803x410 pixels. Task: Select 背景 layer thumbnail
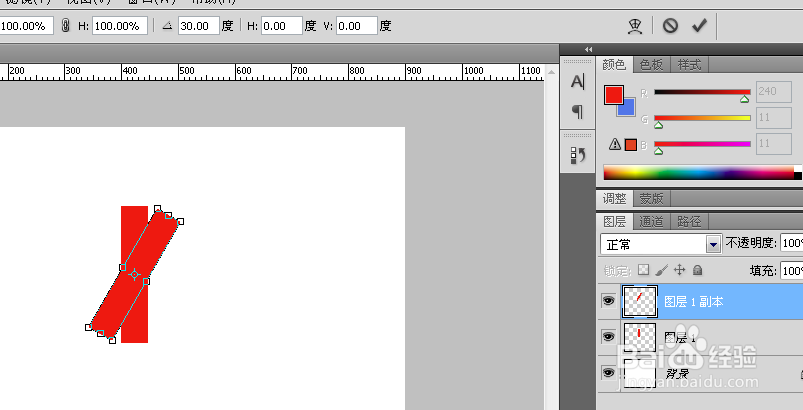[640, 373]
